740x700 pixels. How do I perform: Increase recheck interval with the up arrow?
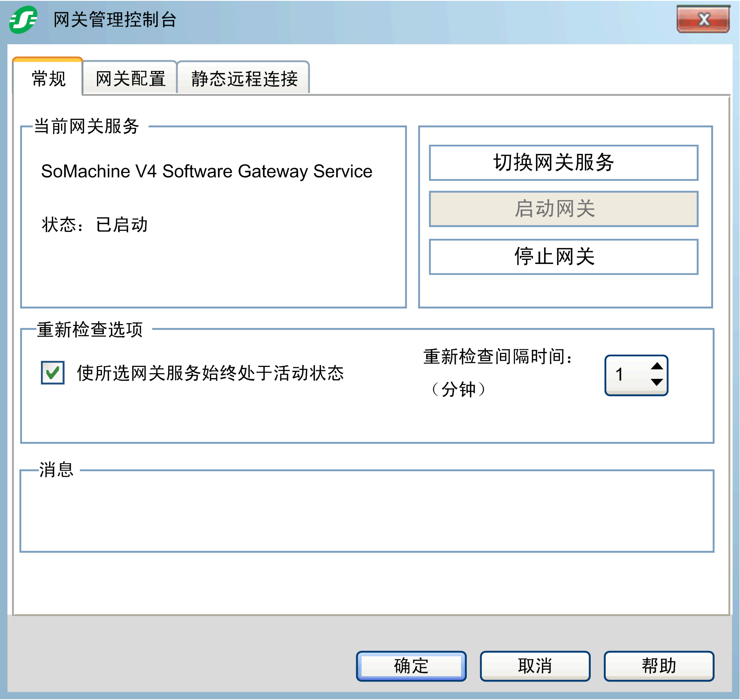coord(657,366)
